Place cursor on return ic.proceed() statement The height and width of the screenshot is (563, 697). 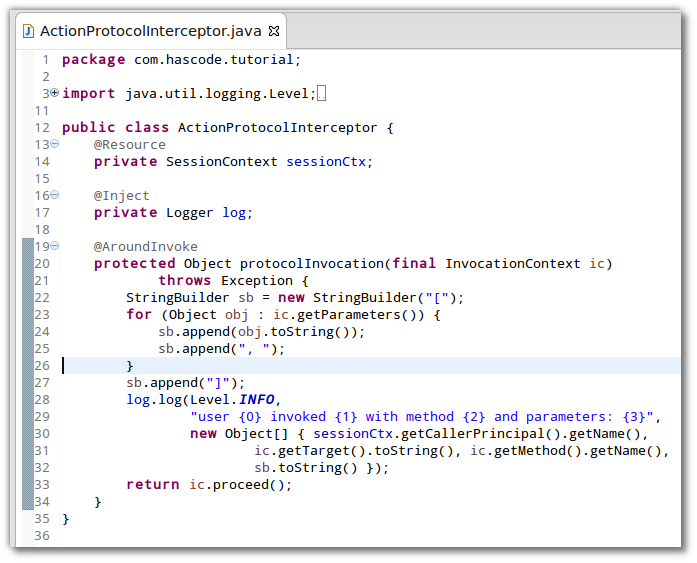[208, 484]
